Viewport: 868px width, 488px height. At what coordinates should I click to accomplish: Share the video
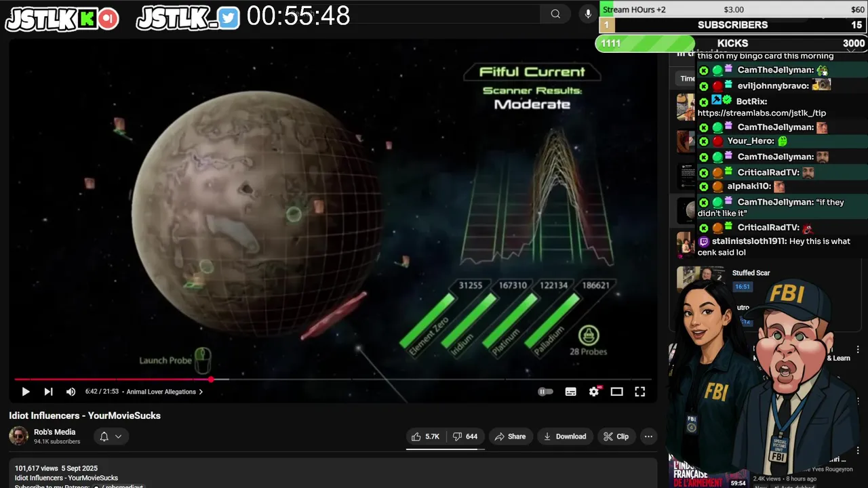click(510, 436)
